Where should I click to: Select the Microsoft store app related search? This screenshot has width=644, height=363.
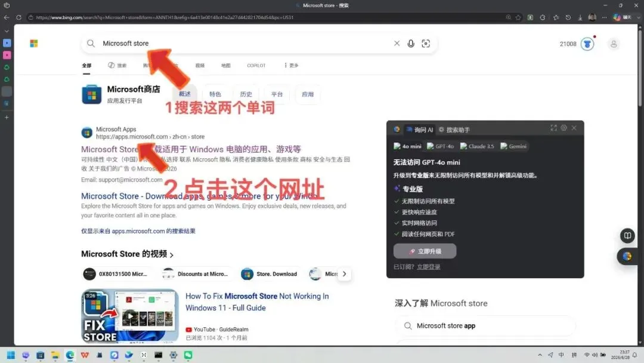point(485,326)
